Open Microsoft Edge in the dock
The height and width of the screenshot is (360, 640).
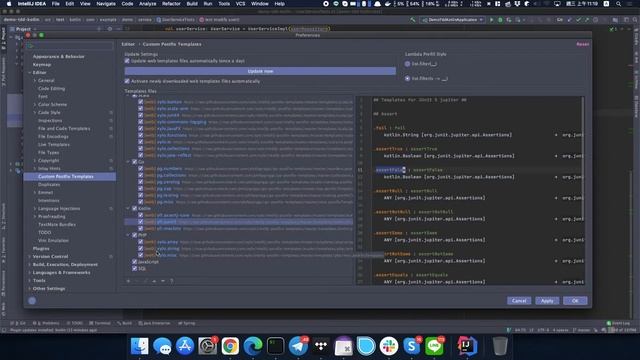[253, 346]
